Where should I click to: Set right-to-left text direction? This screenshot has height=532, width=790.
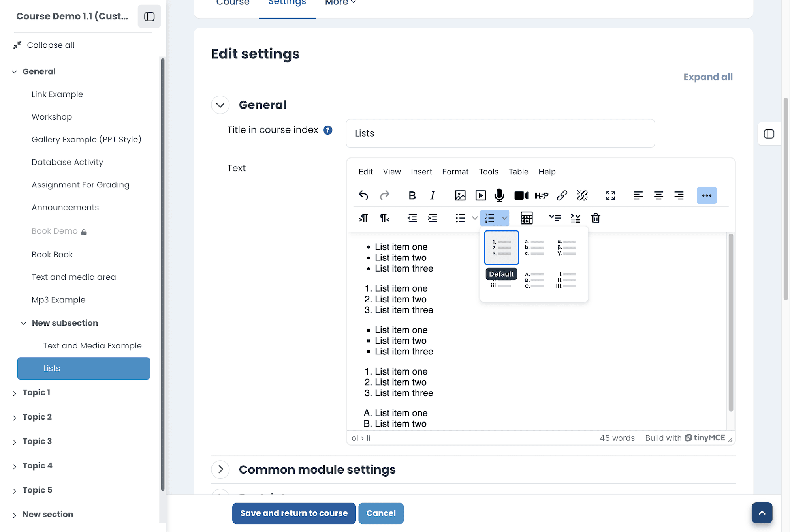384,218
